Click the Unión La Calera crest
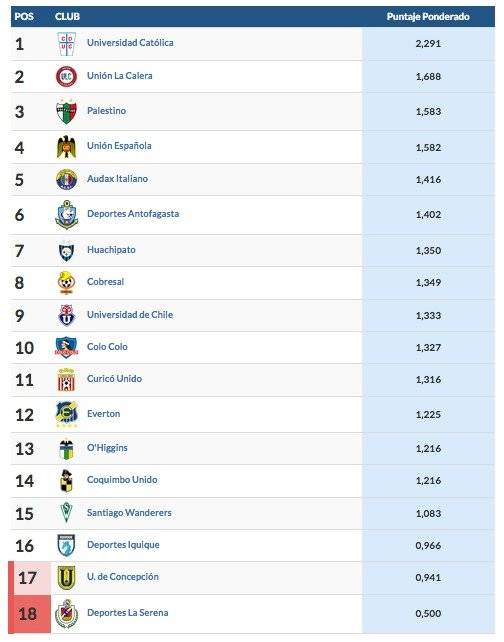The width and height of the screenshot is (504, 642). (66, 77)
